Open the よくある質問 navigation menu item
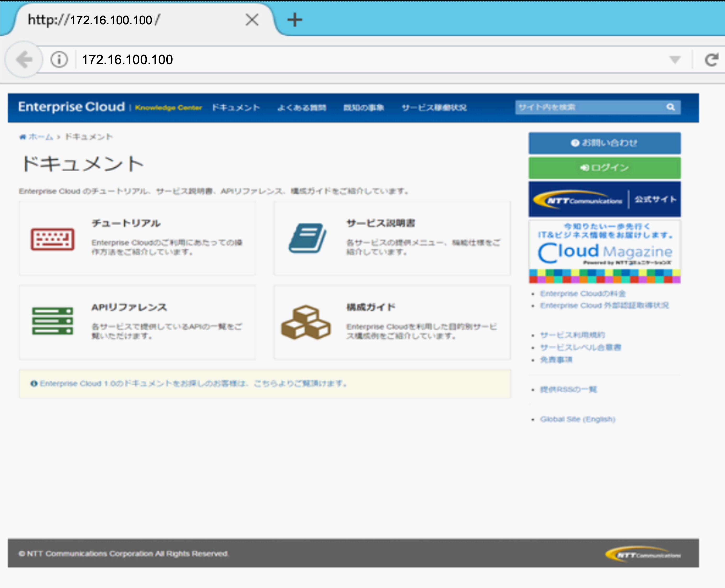The image size is (725, 588). pos(301,107)
